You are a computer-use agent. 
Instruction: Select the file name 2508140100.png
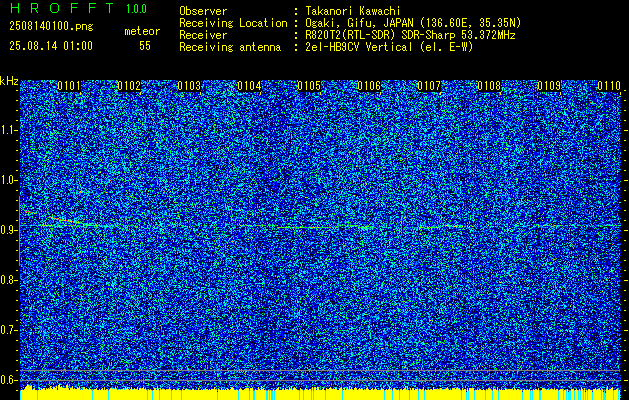click(51, 27)
